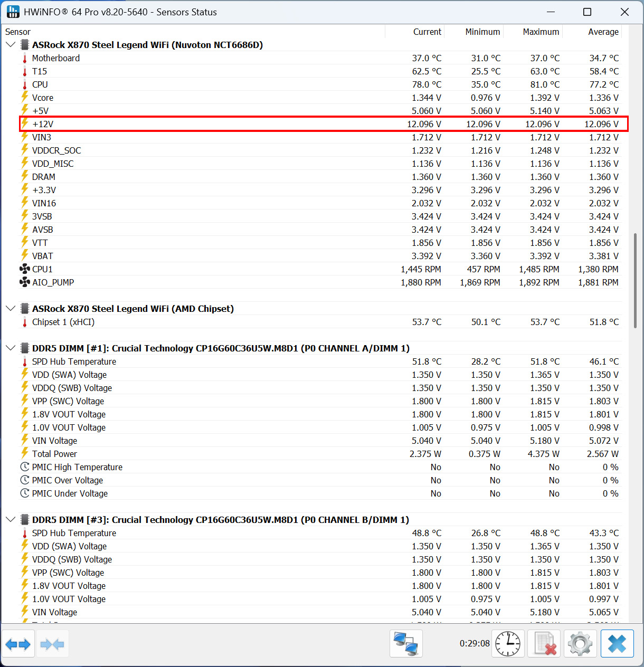Select VDDQ (SWB) Voltage row under DIMM #3
This screenshot has width=644, height=667.
[320, 559]
